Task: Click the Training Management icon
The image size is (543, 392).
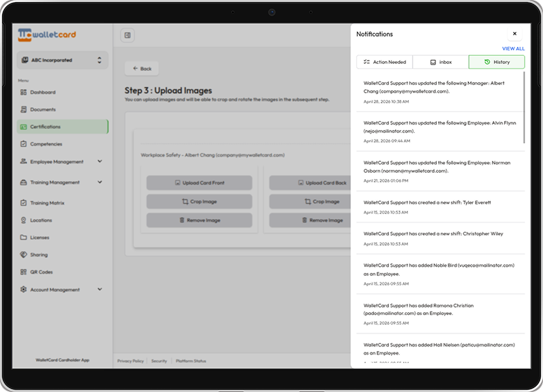Action: [23, 182]
